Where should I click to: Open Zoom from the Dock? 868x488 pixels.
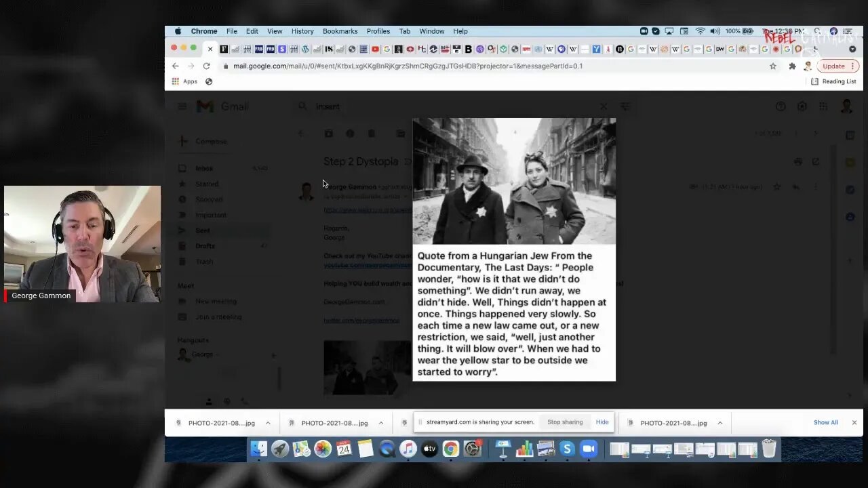(x=588, y=449)
